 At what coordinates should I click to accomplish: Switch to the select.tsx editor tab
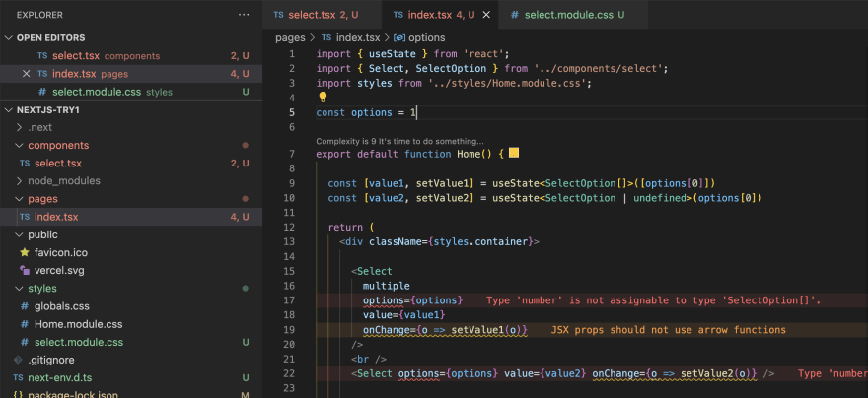click(x=323, y=15)
